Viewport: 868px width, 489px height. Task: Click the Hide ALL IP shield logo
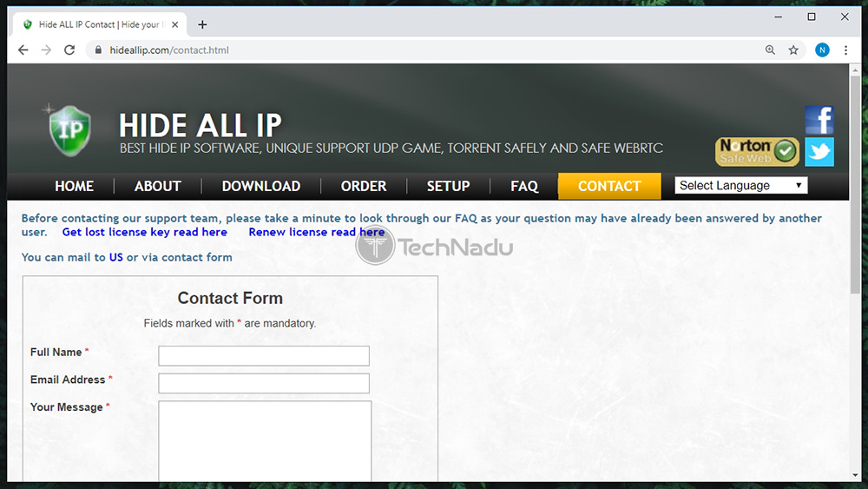[x=69, y=131]
